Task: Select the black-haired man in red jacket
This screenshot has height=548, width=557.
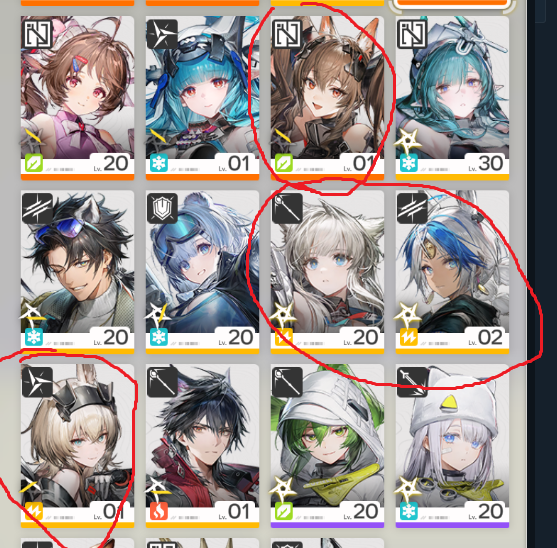Action: pos(202,446)
